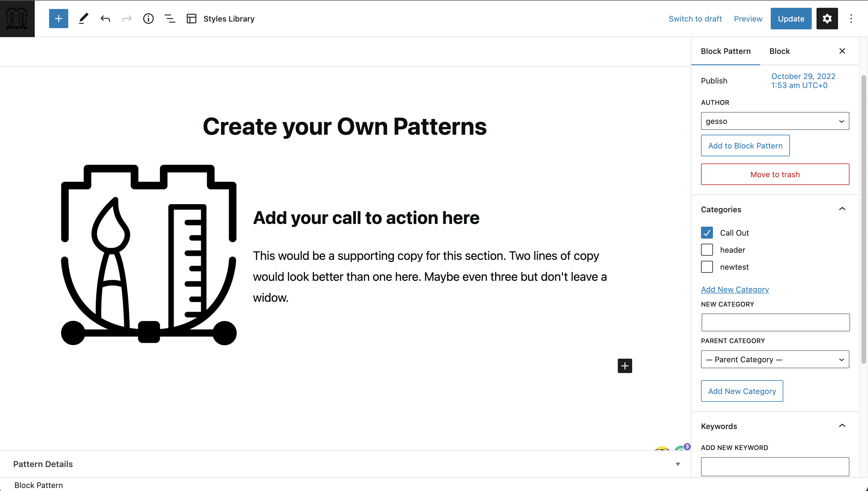
Task: Click Block Pattern breadcrumb at bottom
Action: point(38,485)
